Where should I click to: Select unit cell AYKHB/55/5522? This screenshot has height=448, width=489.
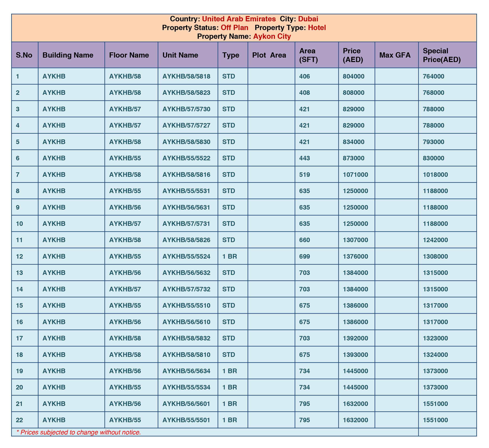(x=188, y=158)
